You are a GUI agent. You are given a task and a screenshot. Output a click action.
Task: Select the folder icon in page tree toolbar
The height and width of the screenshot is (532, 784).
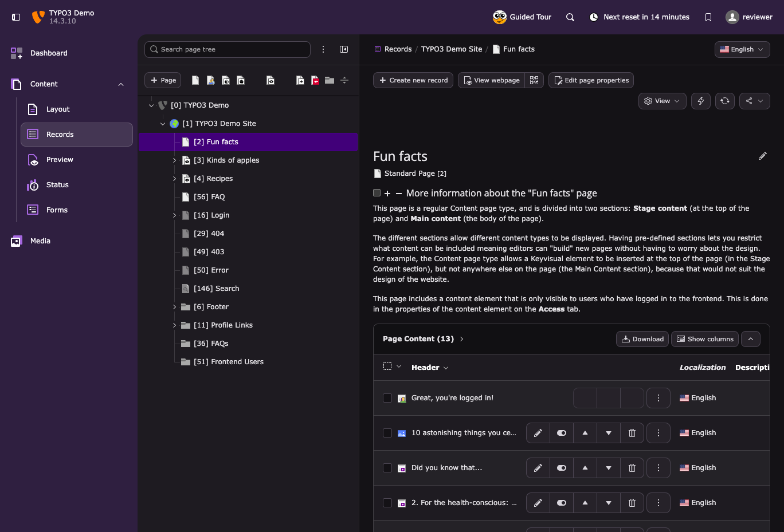[x=330, y=80]
